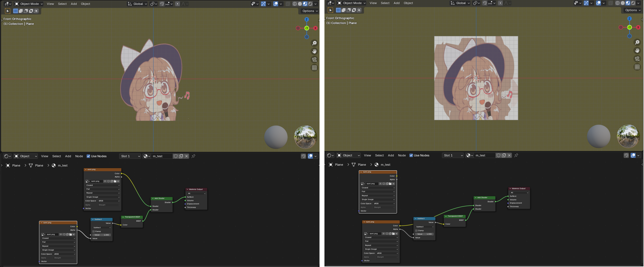
Task: Toggle Use Nodes checkbox in right node editor
Action: click(411, 155)
